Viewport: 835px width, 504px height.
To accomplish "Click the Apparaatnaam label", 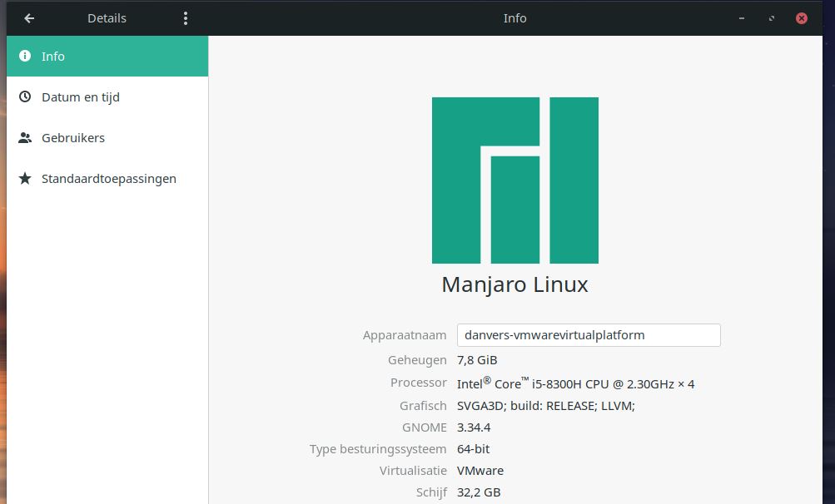I will pos(405,335).
